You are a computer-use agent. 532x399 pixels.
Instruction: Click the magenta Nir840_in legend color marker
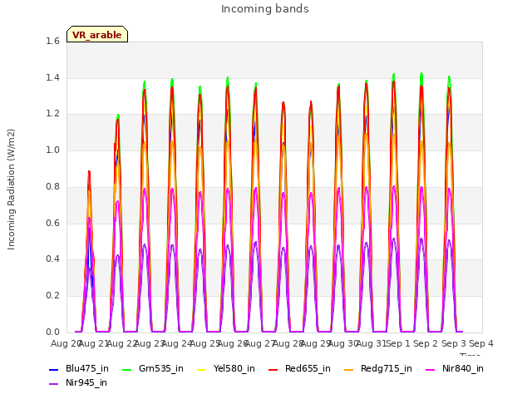[431, 369]
